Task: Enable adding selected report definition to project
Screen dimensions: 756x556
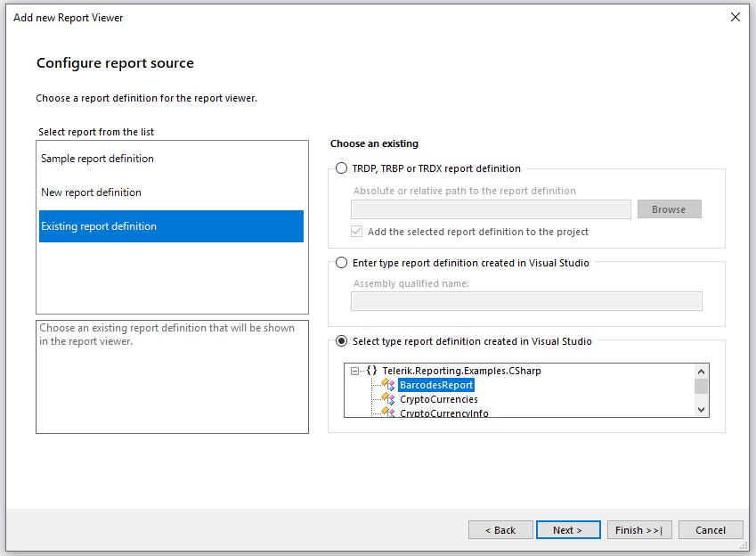Action: click(x=356, y=231)
